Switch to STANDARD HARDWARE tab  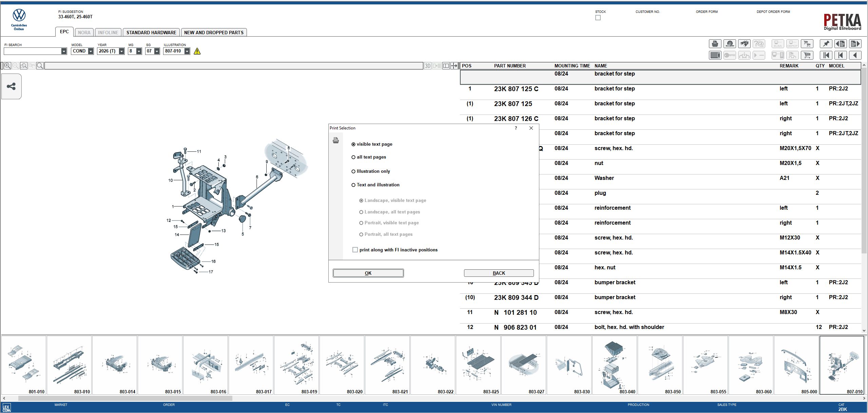pyautogui.click(x=151, y=33)
